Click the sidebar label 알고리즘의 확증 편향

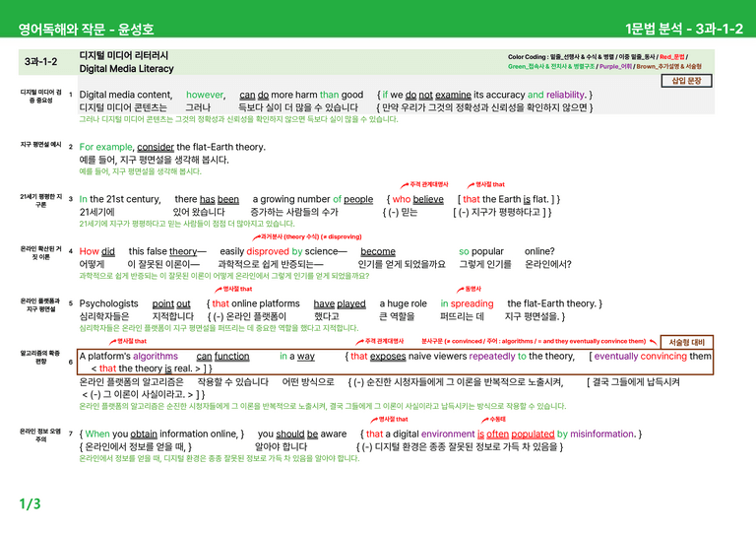(x=40, y=357)
